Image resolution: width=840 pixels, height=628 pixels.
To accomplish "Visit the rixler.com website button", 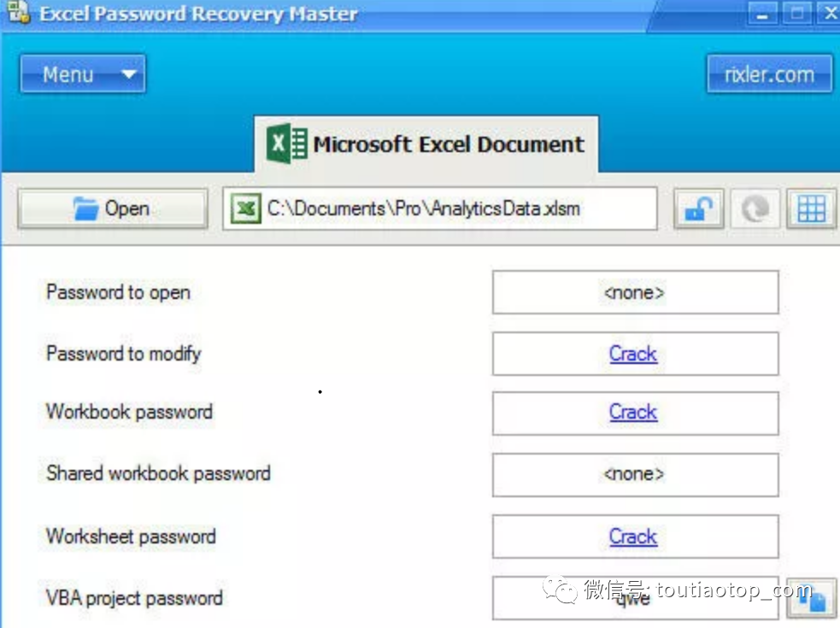I will coord(769,74).
